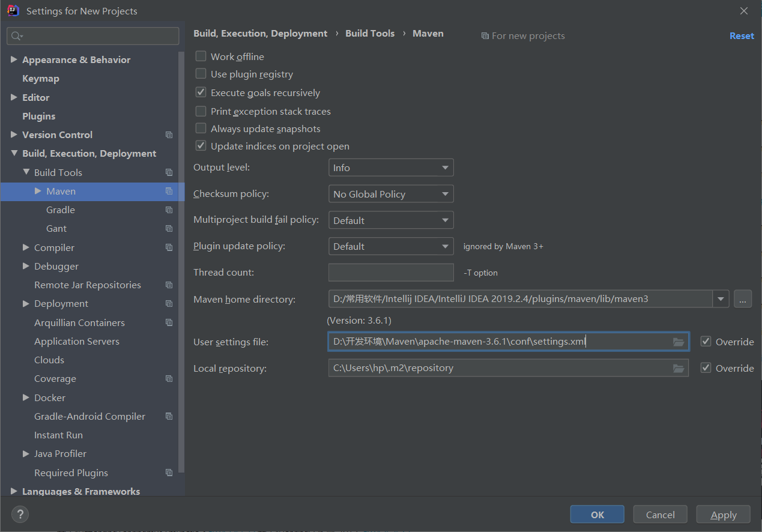Click the Local repository path field
The image size is (762, 532).
coord(509,368)
